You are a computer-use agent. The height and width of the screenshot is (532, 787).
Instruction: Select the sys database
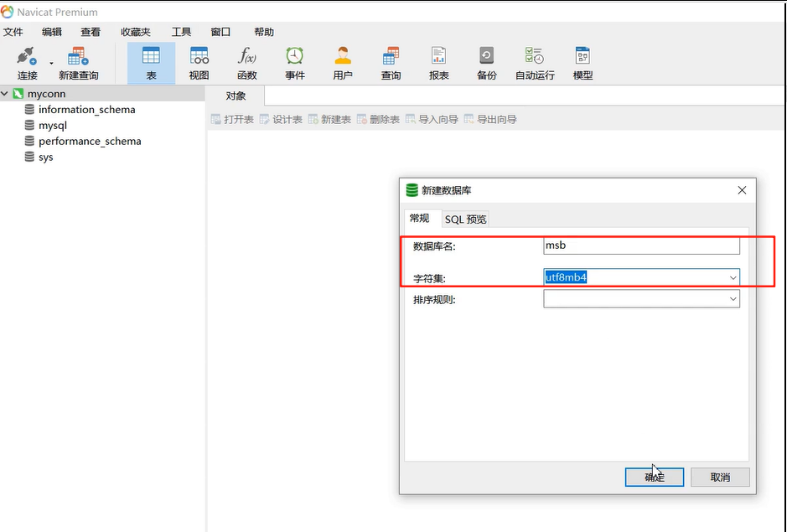(x=45, y=158)
